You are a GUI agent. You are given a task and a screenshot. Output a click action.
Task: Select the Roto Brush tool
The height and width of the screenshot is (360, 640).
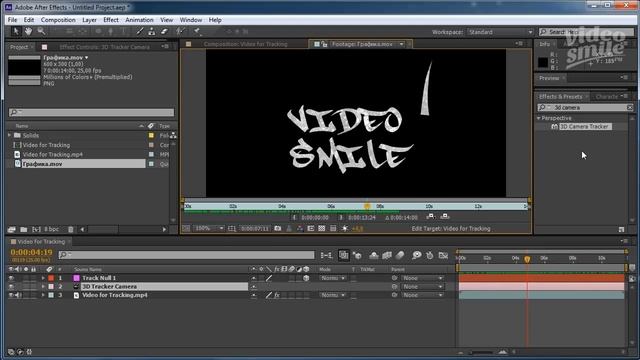coord(180,31)
